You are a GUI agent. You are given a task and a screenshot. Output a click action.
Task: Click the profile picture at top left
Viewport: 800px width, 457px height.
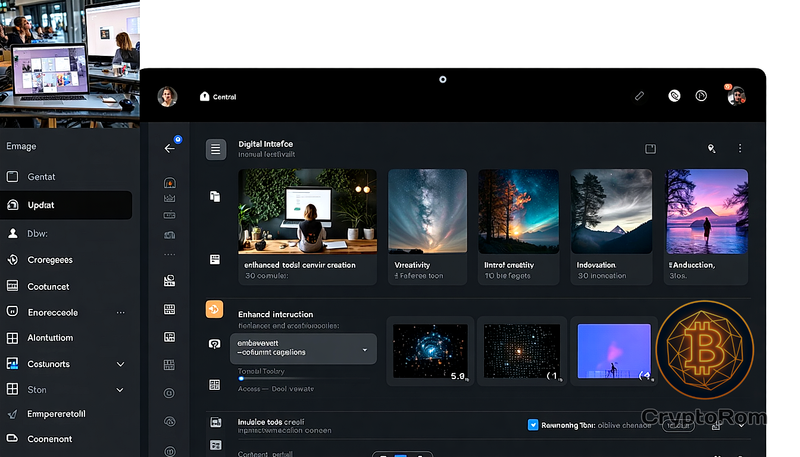click(168, 96)
